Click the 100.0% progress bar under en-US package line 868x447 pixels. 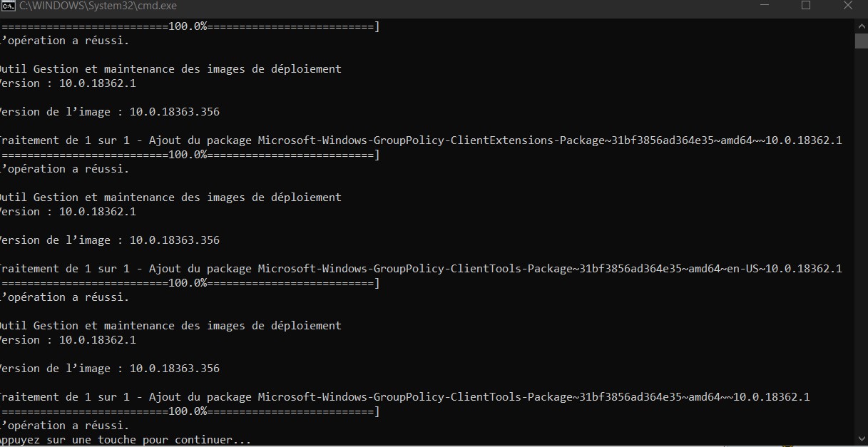tap(190, 283)
